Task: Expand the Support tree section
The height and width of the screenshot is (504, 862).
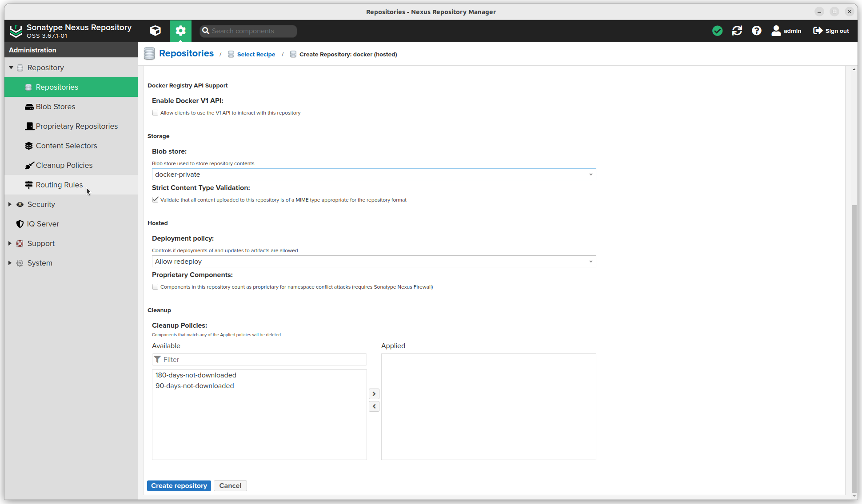Action: click(10, 243)
